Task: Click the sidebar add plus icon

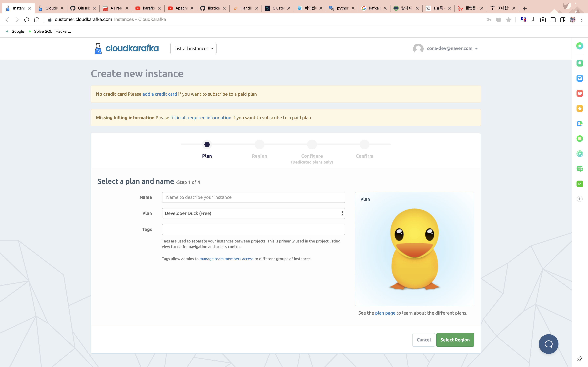Action: tap(579, 199)
